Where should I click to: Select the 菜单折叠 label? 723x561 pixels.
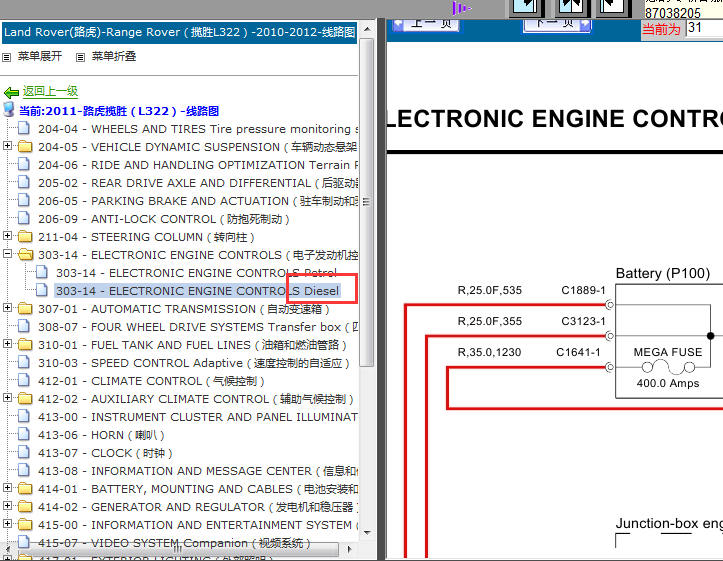coord(114,56)
